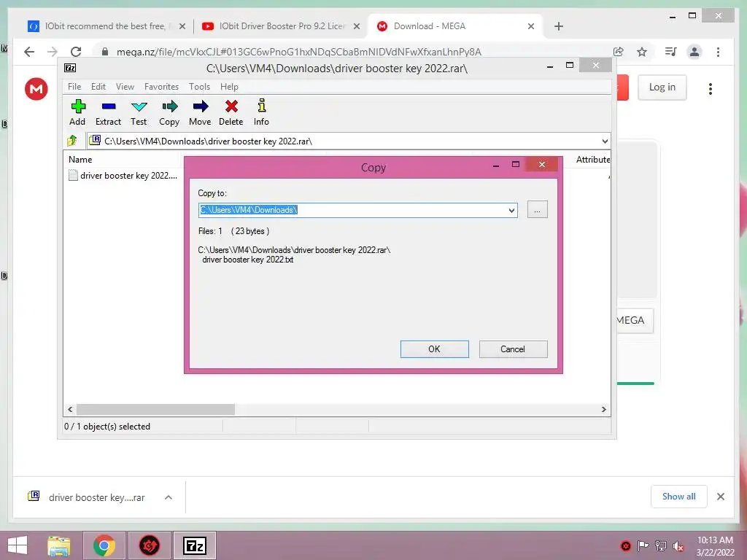The width and height of the screenshot is (747, 560).
Task: Click the muted volume tray icon
Action: (x=678, y=546)
